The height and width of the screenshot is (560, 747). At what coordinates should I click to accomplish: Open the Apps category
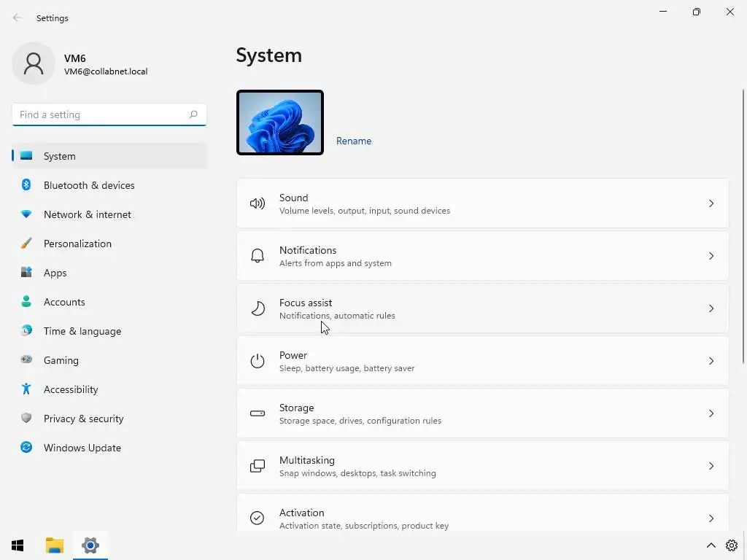tap(55, 273)
